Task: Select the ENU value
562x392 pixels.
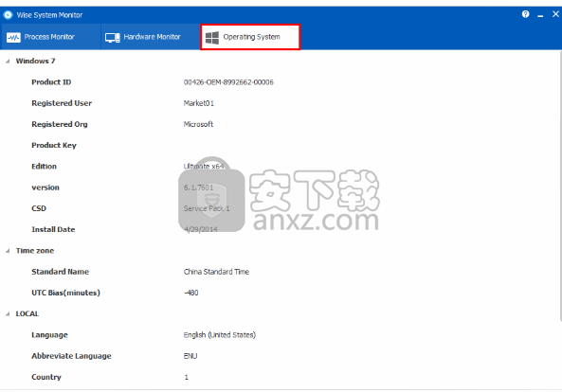Action: coord(190,356)
